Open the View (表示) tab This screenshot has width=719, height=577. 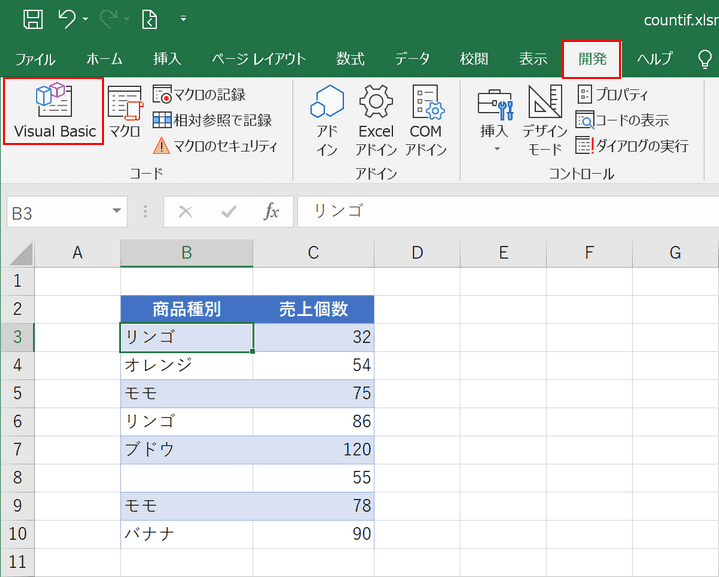click(533, 59)
